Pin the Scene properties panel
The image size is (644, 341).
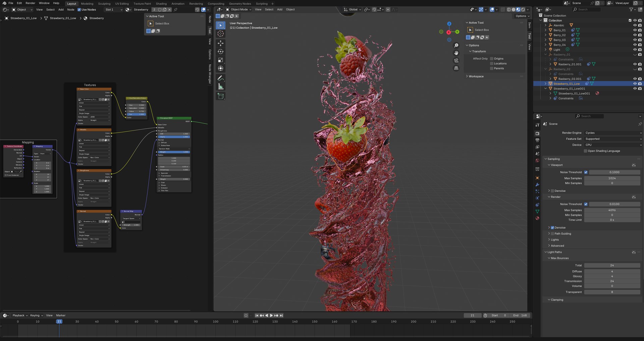click(640, 124)
